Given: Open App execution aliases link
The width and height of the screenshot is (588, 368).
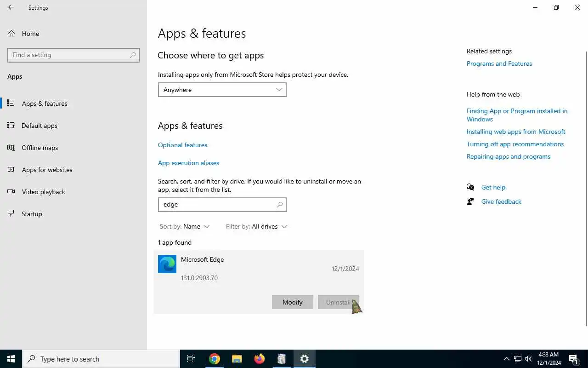Looking at the screenshot, I should pyautogui.click(x=188, y=163).
